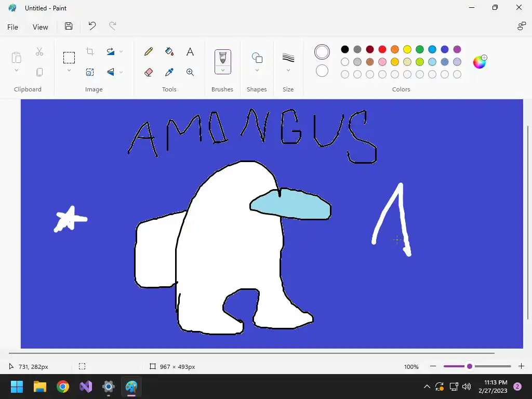Pick the pink color swatch
Viewport: 532px width, 399px height.
pos(382,62)
